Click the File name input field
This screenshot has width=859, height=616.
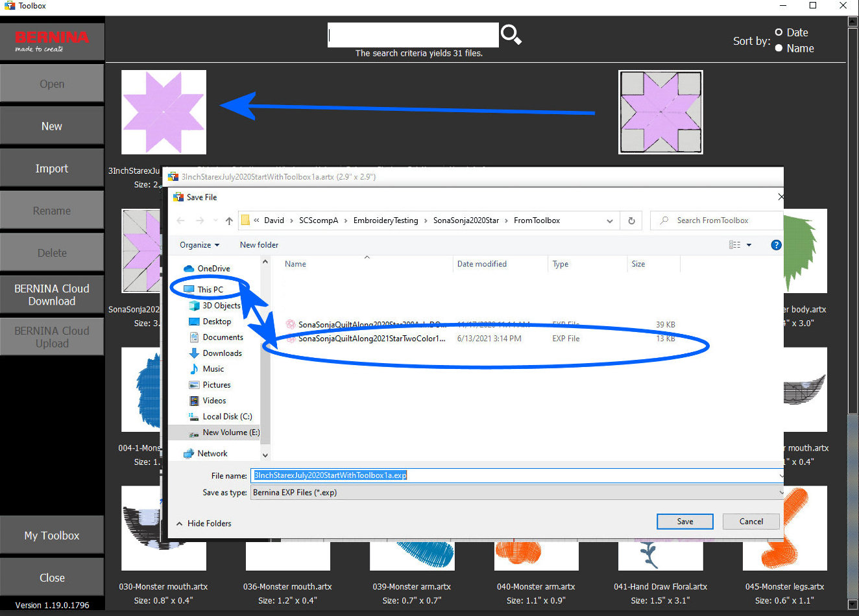click(516, 475)
